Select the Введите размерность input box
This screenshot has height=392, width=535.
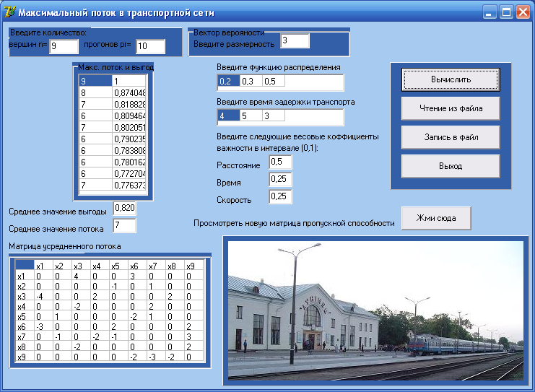tap(295, 40)
